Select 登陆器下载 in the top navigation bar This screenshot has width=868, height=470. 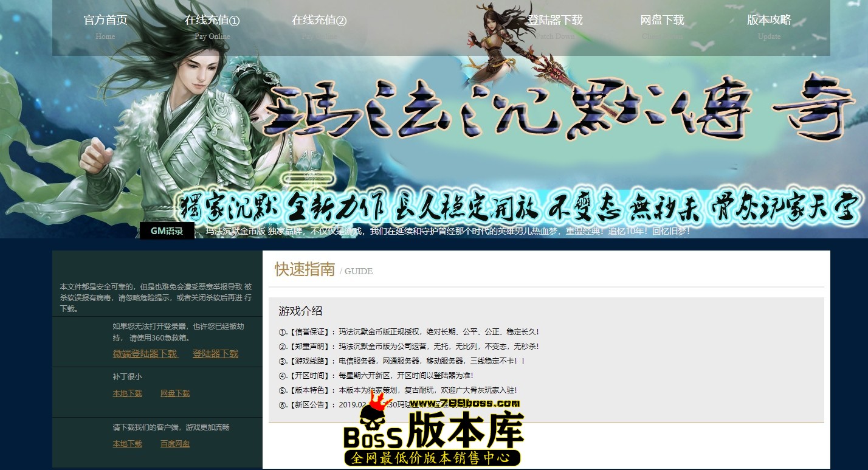pos(555,26)
